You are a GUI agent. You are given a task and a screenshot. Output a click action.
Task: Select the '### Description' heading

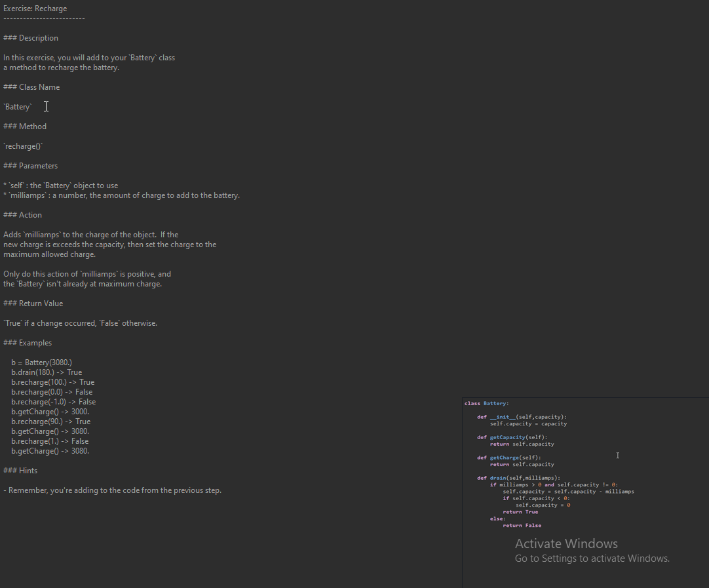click(30, 37)
